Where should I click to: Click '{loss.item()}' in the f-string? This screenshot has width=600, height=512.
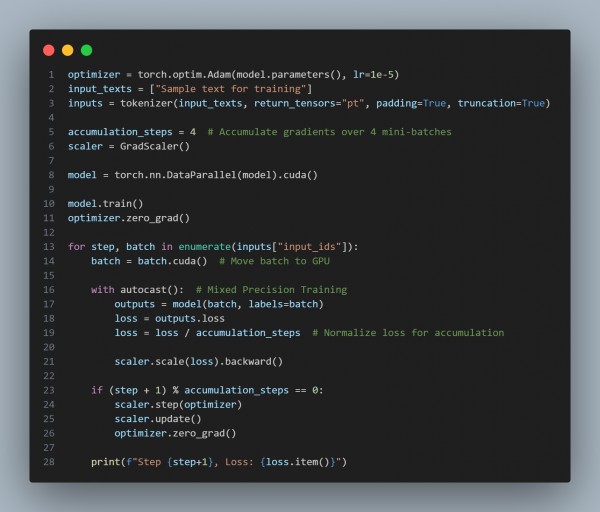coord(298,462)
